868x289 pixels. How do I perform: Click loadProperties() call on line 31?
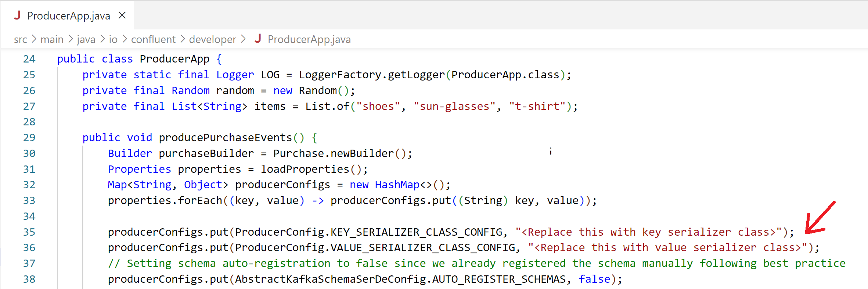pyautogui.click(x=311, y=170)
